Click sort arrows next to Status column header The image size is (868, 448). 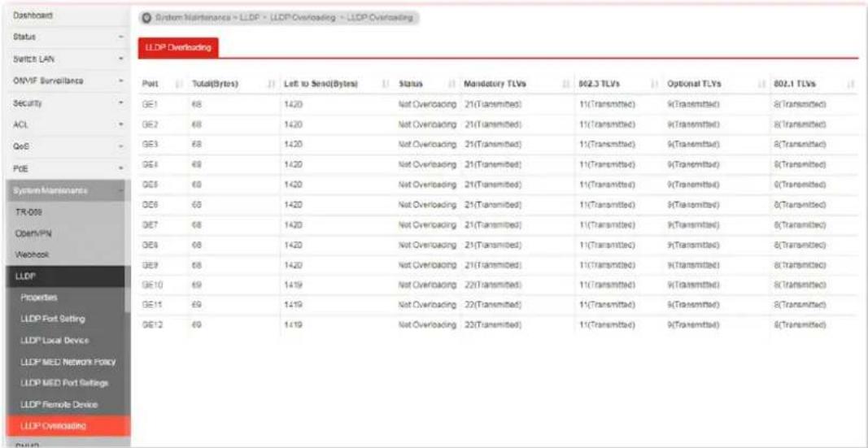452,84
